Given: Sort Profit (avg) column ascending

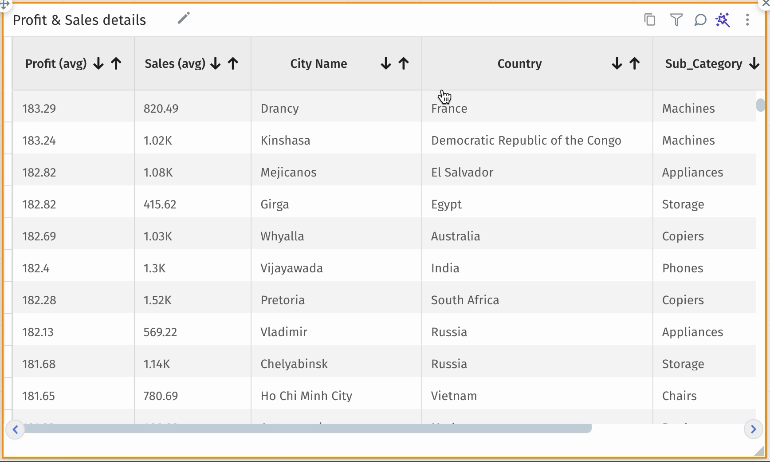Looking at the screenshot, I should click(x=116, y=64).
